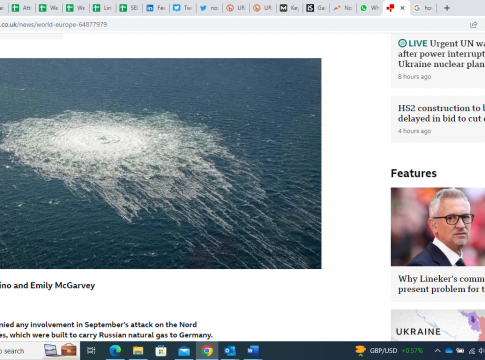Launch Microsoft Store from taskbar

click(x=161, y=351)
